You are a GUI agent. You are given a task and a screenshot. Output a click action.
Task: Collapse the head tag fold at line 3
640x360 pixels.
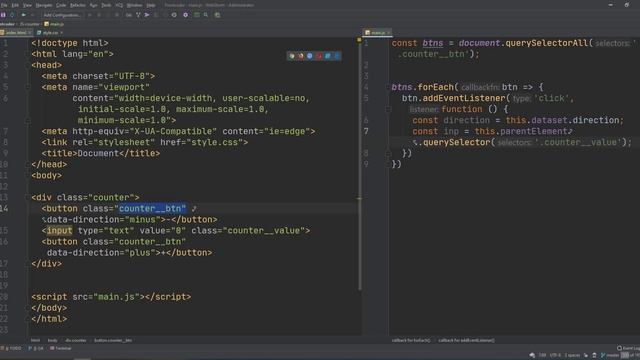pos(28,65)
